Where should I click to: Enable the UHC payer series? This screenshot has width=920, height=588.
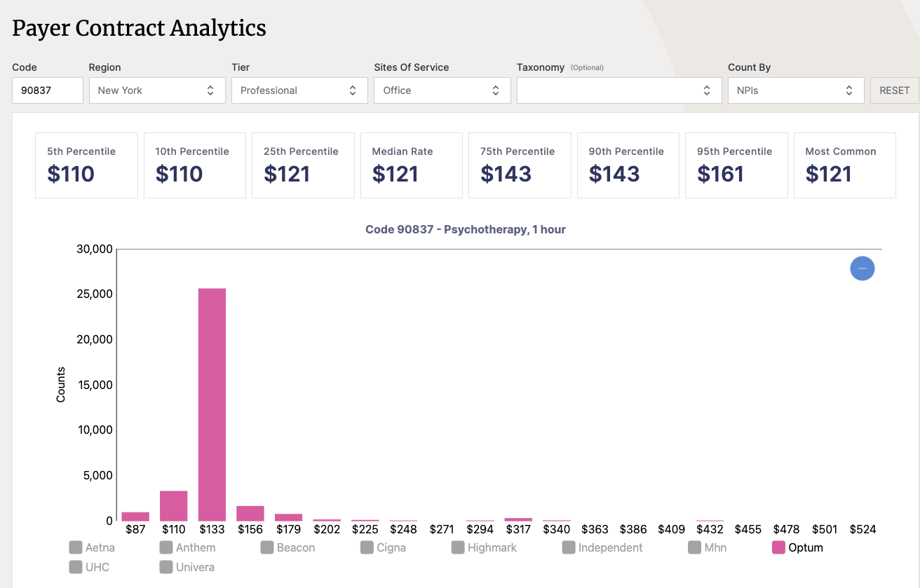coord(76,567)
